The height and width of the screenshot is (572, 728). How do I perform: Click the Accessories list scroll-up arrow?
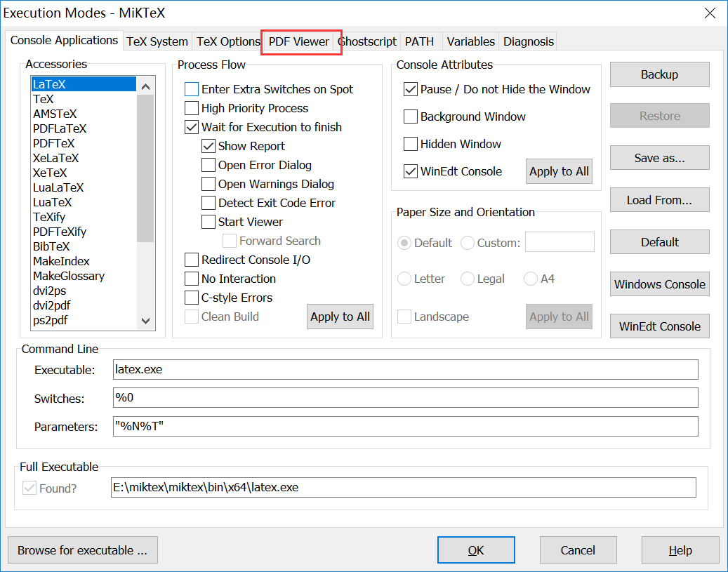(145, 86)
